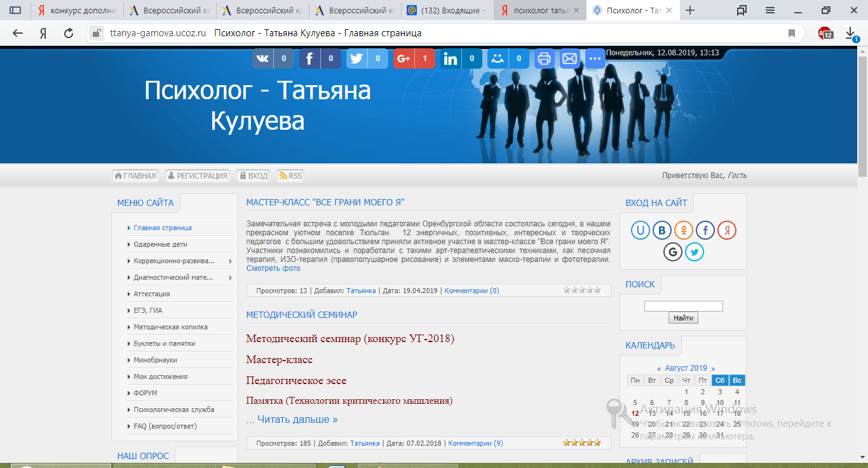Open Комментарии (9) link

tap(475, 443)
